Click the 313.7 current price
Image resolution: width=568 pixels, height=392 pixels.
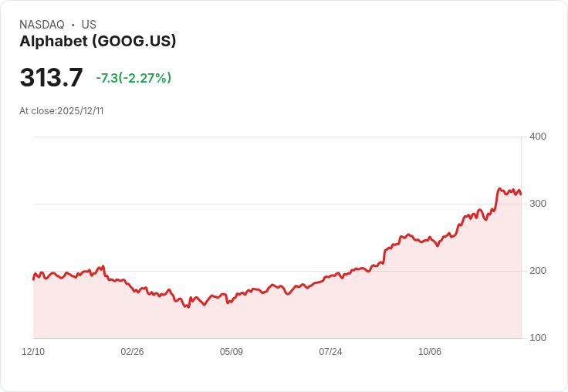(52, 77)
